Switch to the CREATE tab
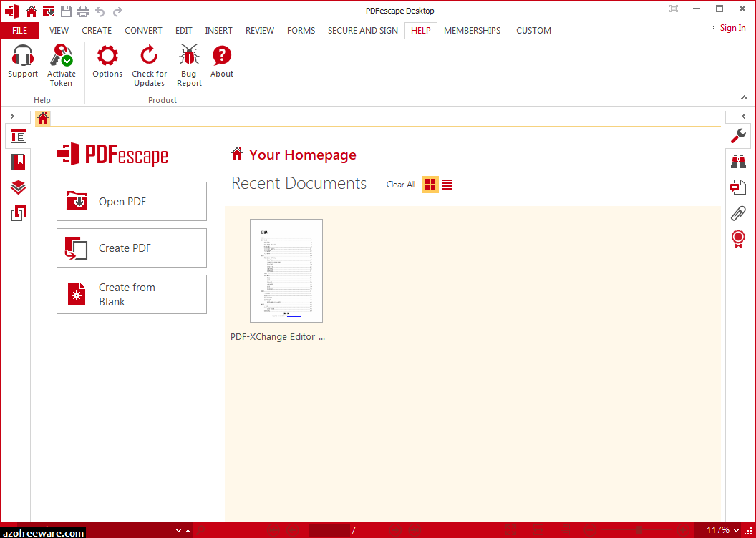 pyautogui.click(x=97, y=30)
